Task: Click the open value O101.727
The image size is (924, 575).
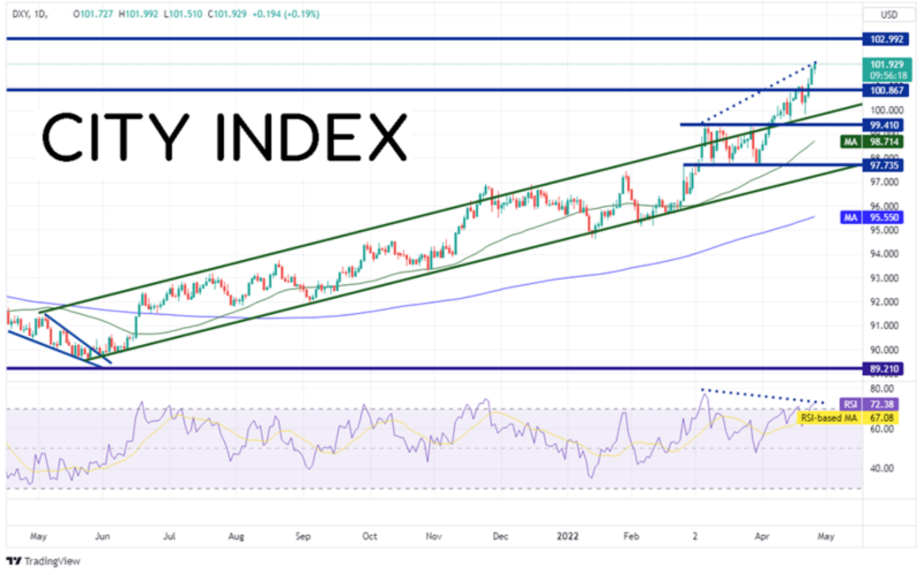Action: [93, 14]
